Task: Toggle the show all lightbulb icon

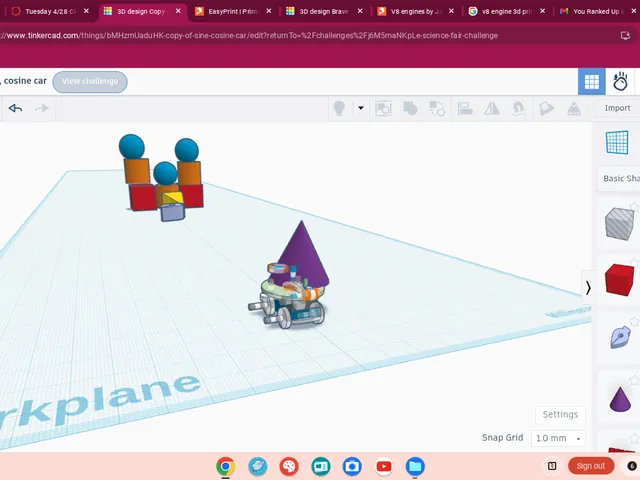Action: click(x=339, y=108)
